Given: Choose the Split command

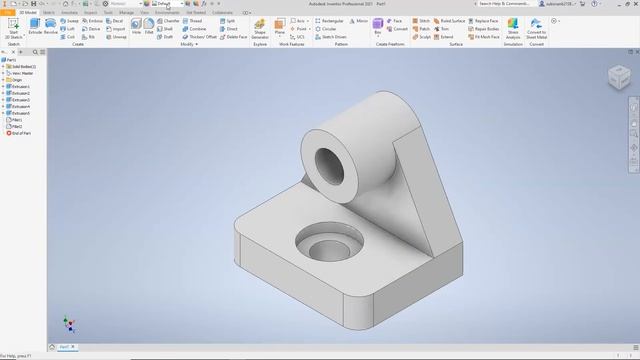Looking at the screenshot, I should 227,21.
